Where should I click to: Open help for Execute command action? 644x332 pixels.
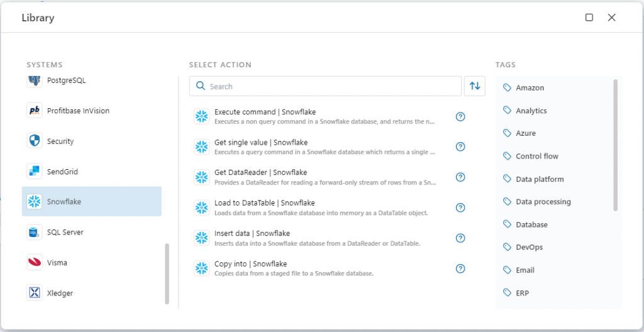pyautogui.click(x=460, y=116)
